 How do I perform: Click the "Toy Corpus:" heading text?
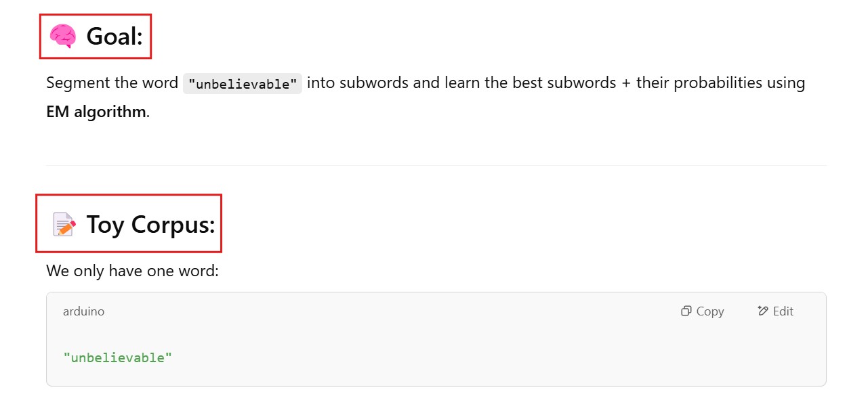click(x=150, y=224)
